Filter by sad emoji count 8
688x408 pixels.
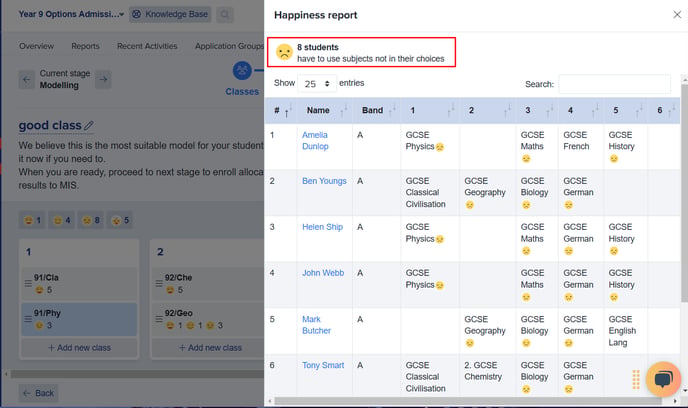(91, 220)
